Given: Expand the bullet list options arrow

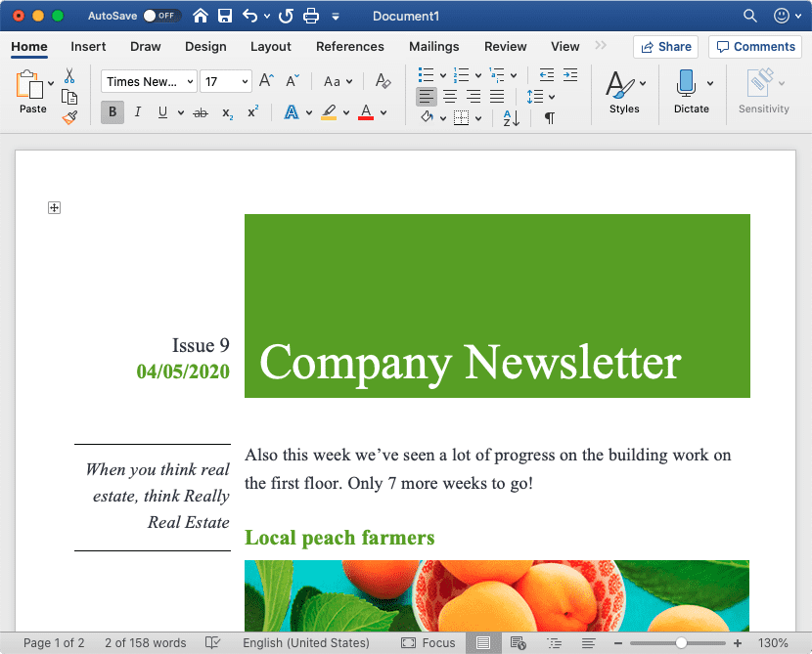Looking at the screenshot, I should click(x=443, y=75).
